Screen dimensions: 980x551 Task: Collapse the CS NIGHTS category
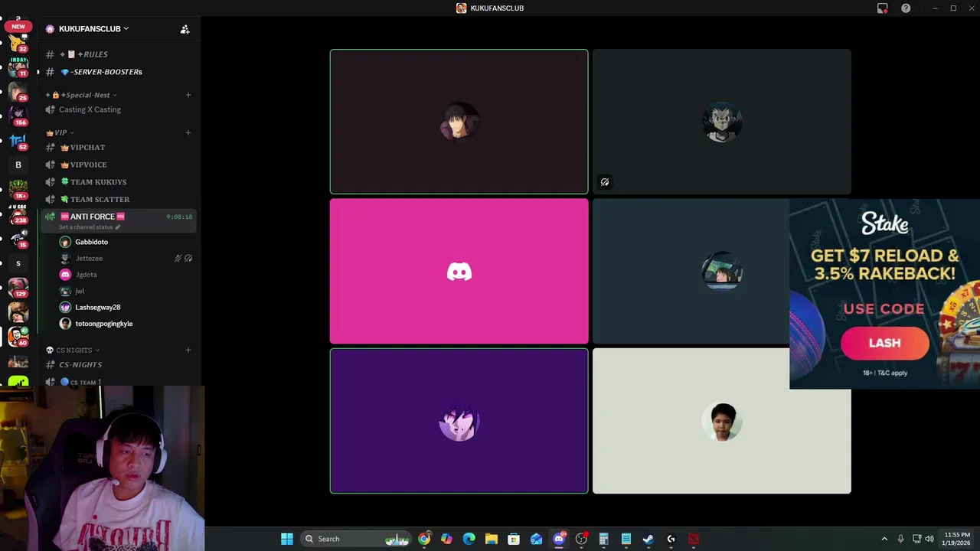(72, 350)
